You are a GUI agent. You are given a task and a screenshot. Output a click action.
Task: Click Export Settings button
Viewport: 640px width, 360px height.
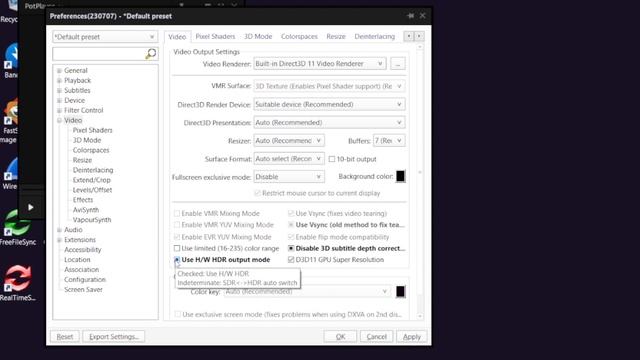click(x=114, y=337)
